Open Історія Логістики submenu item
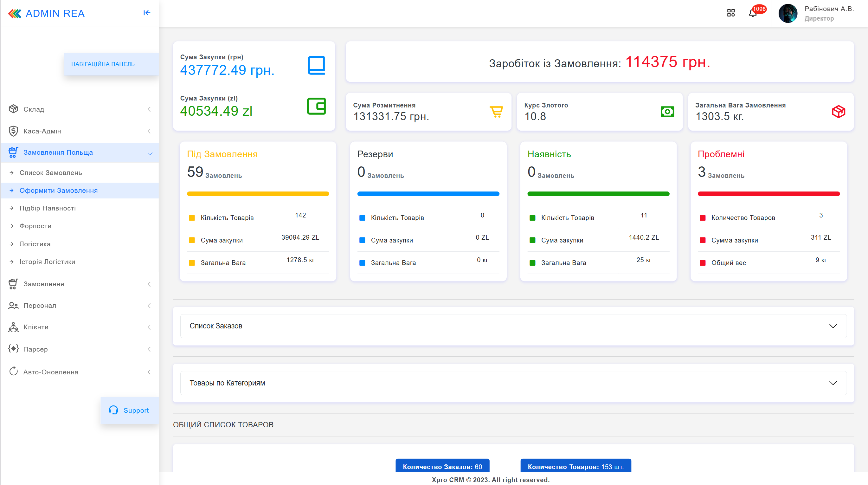The image size is (868, 485). (x=47, y=262)
